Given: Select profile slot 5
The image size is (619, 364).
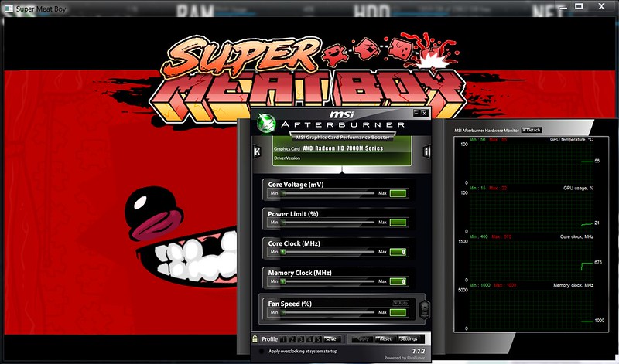Looking at the screenshot, I should click(318, 339).
